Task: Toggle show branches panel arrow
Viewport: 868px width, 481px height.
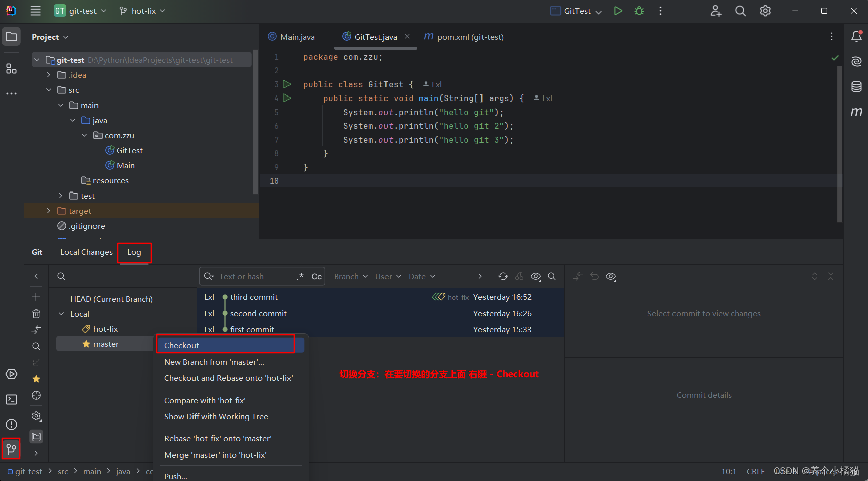Action: [x=36, y=276]
